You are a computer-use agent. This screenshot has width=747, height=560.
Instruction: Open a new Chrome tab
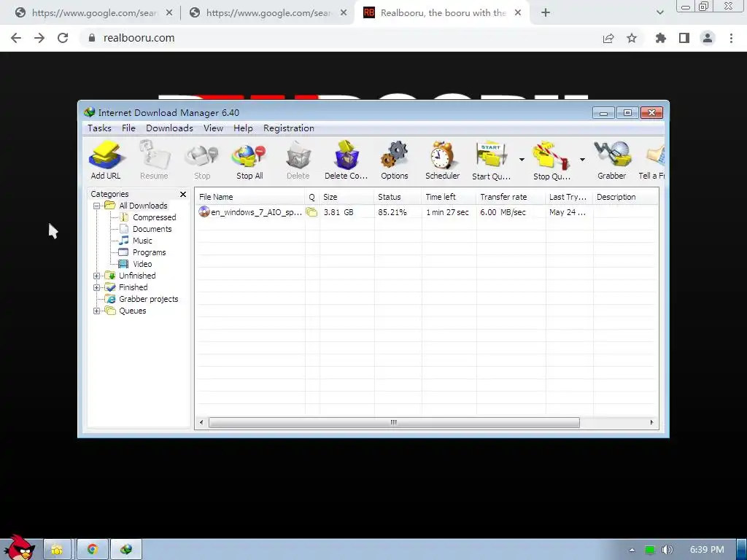[546, 13]
